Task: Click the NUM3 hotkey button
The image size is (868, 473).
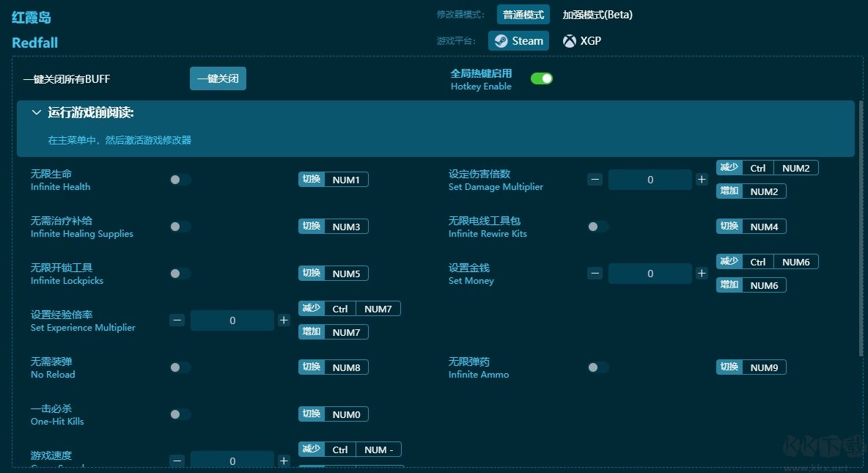Action: click(x=334, y=227)
